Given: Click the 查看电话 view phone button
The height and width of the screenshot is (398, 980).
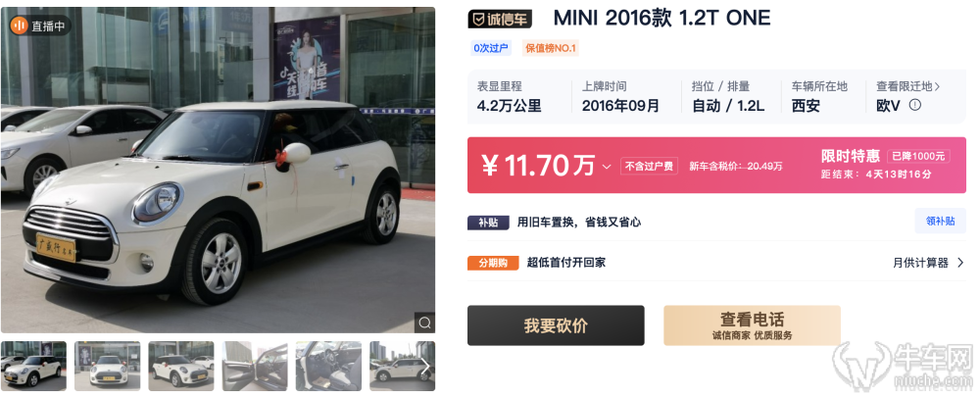Looking at the screenshot, I should point(752,325).
